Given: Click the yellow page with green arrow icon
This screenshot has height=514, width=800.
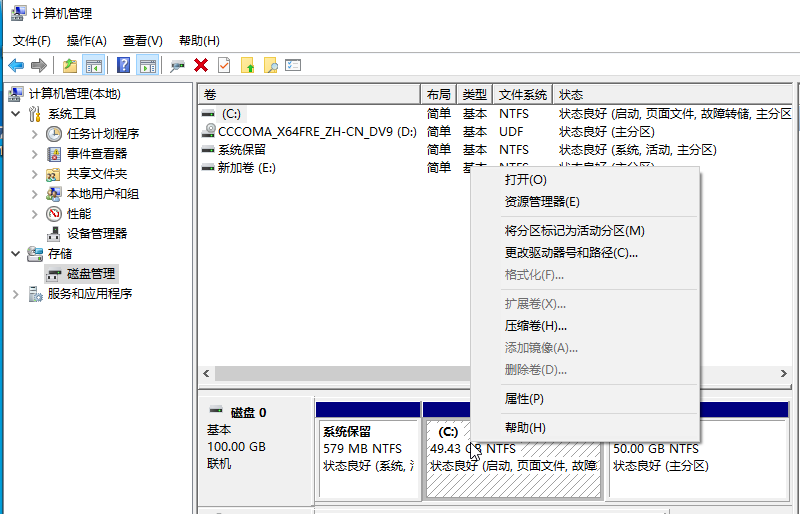Looking at the screenshot, I should click(x=247, y=65).
